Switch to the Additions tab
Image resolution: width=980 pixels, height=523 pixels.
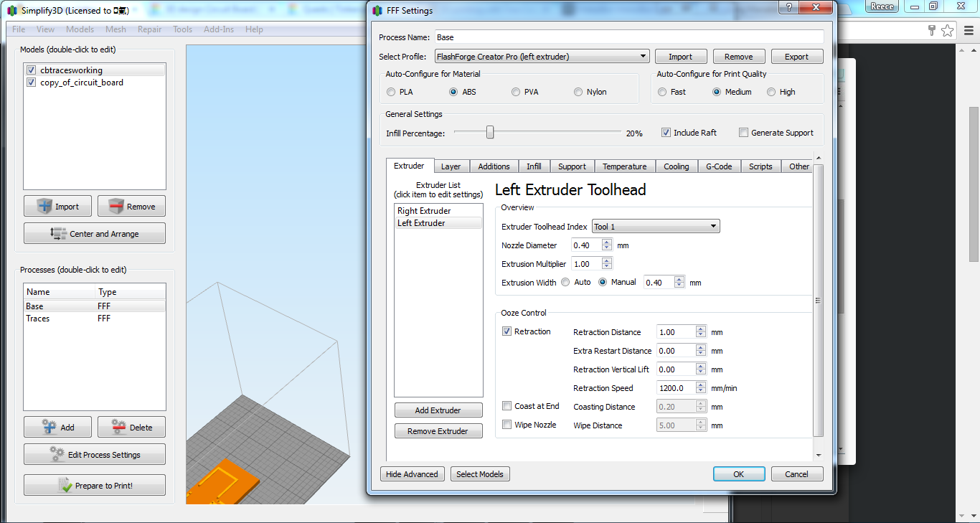tap(494, 166)
